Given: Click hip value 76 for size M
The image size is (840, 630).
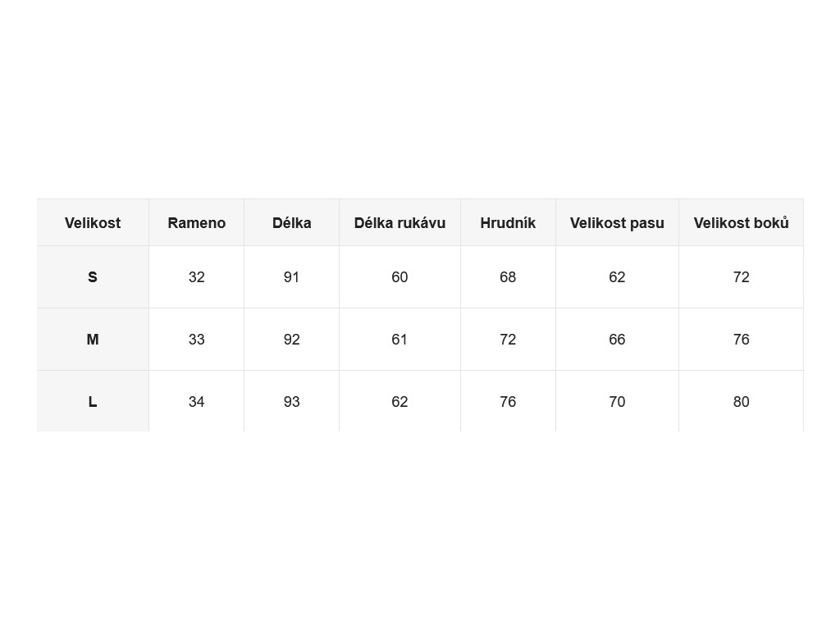Looking at the screenshot, I should (x=742, y=339).
